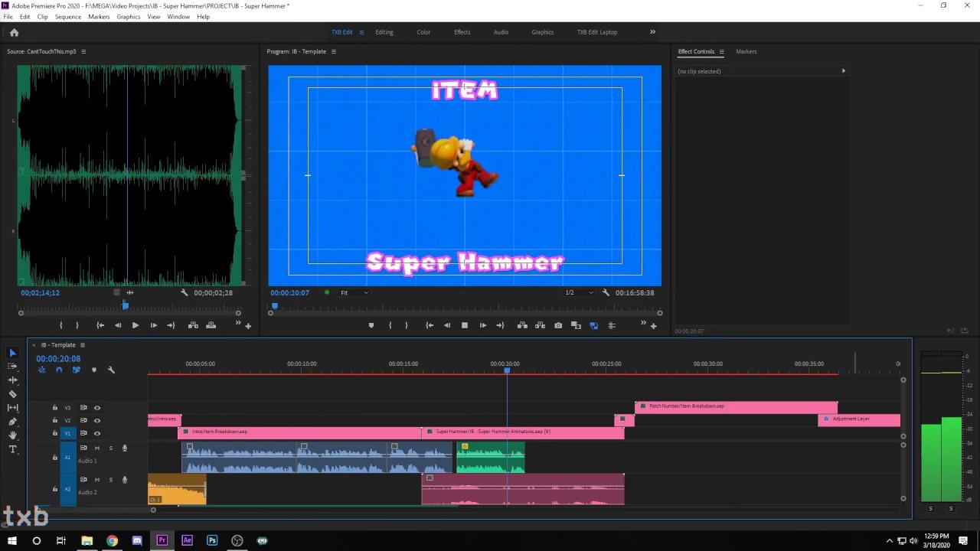The width and height of the screenshot is (980, 551).
Task: Toggle Linked Selection in timeline
Action: [x=76, y=370]
